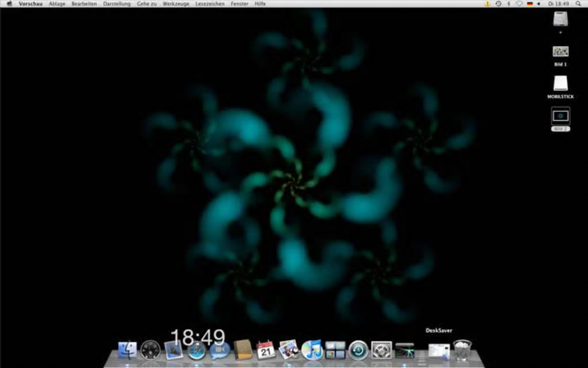The height and width of the screenshot is (368, 588).
Task: Open Address Book brown book icon
Action: [243, 350]
